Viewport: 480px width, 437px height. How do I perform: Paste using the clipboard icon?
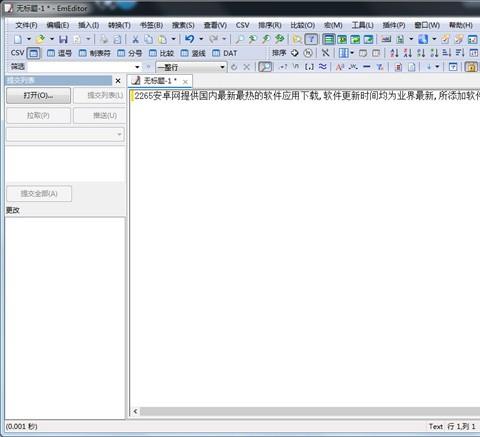point(162,40)
